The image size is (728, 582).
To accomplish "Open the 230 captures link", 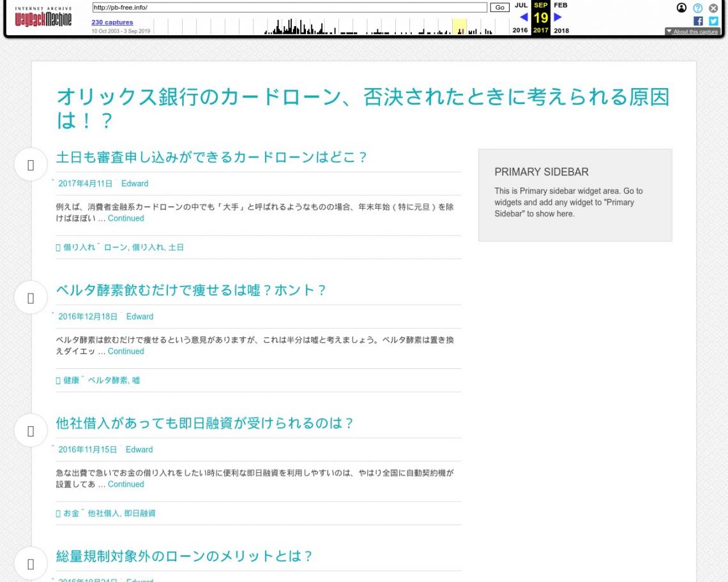I will 112,22.
